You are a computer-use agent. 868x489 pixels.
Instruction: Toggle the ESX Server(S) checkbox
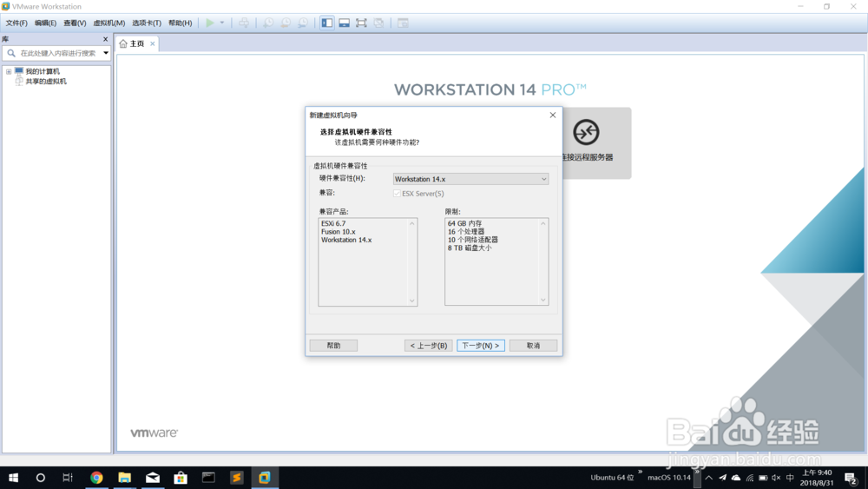[x=397, y=194]
